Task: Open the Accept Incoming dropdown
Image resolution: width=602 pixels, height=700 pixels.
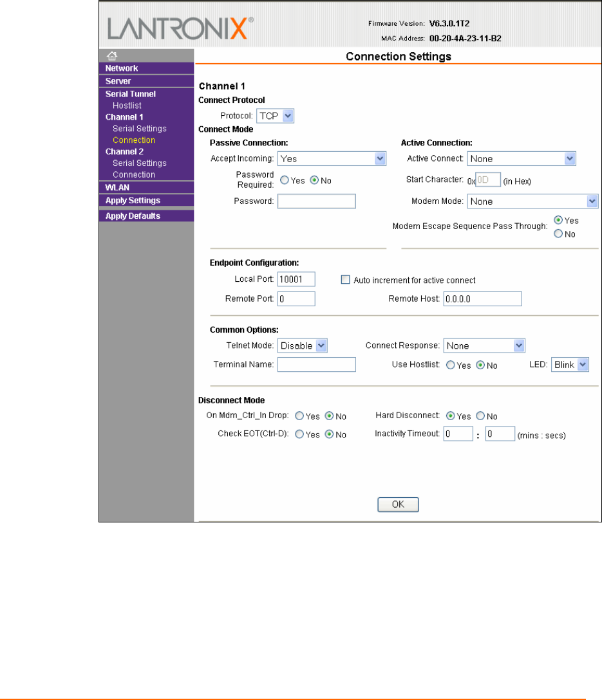Action: [x=332, y=159]
